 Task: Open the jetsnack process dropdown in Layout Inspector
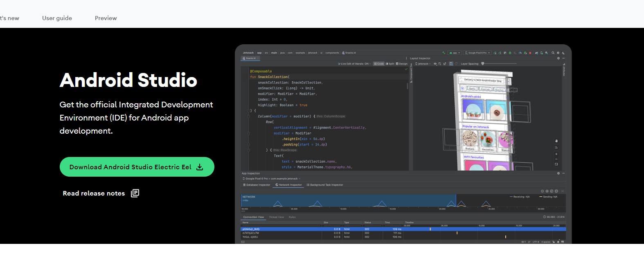pos(423,64)
